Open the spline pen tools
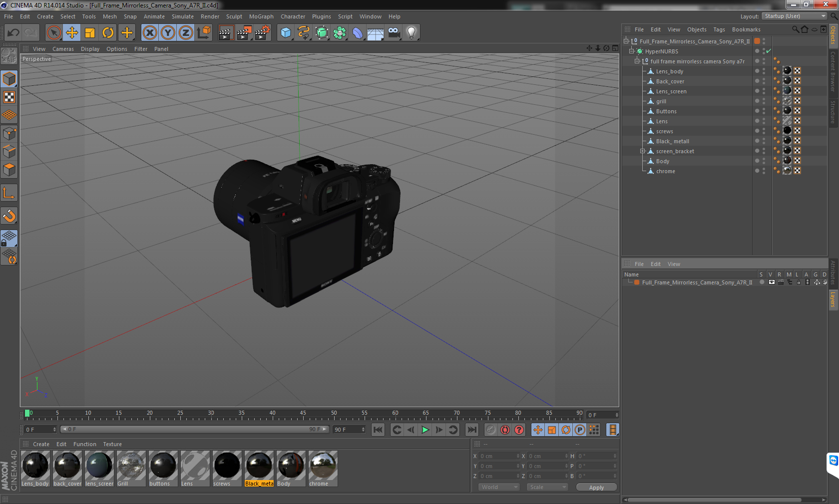The image size is (839, 504). 304,33
